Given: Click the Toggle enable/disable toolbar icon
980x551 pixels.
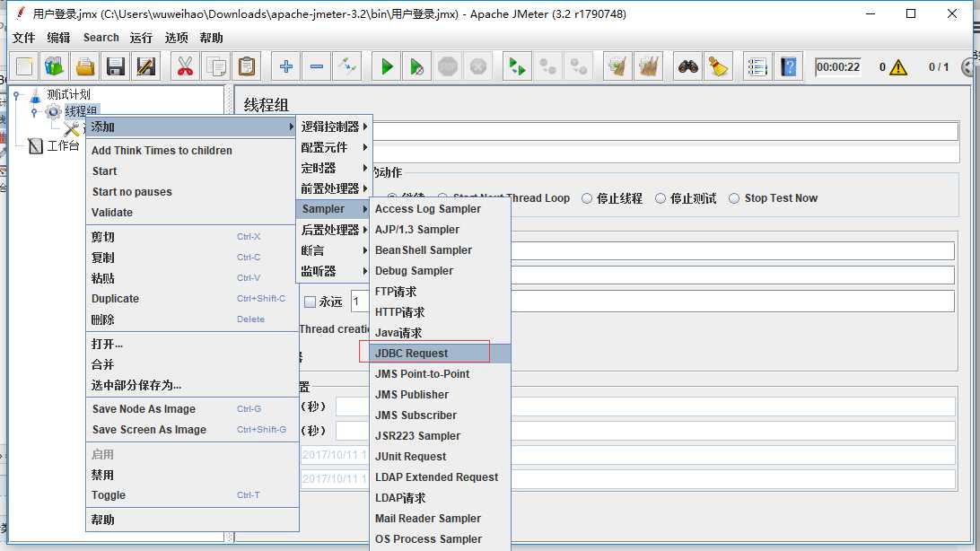Looking at the screenshot, I should pos(347,66).
